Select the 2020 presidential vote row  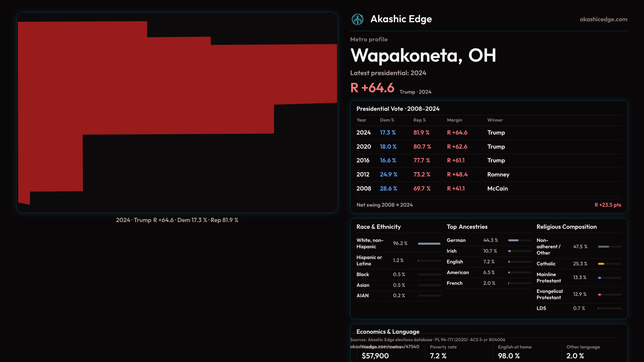[x=488, y=147]
